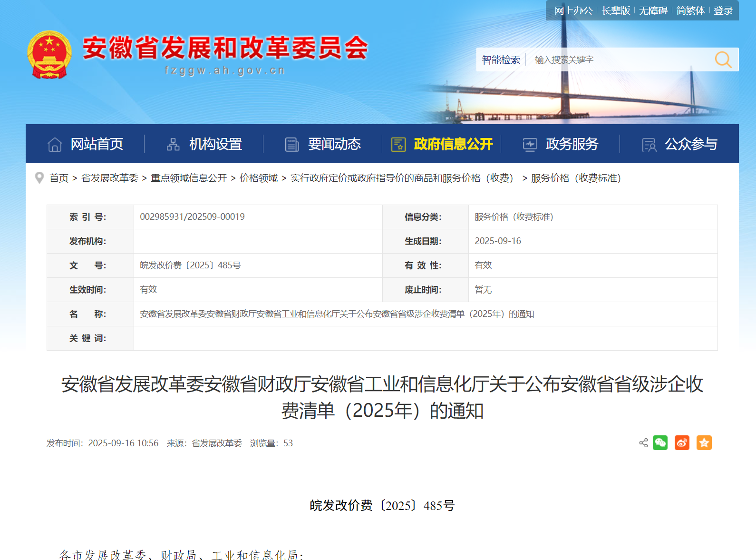Click the 生效时间 value 有效
The height and width of the screenshot is (560, 756).
pyautogui.click(x=148, y=289)
